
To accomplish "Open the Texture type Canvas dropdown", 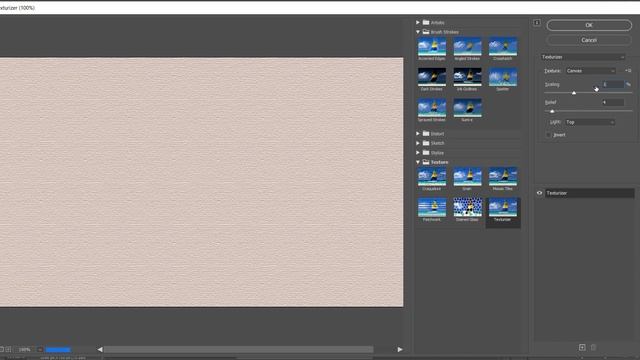I will click(591, 71).
